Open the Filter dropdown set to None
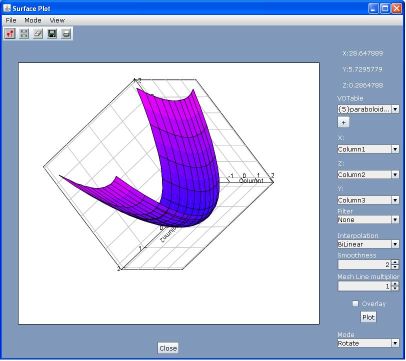 coord(368,220)
